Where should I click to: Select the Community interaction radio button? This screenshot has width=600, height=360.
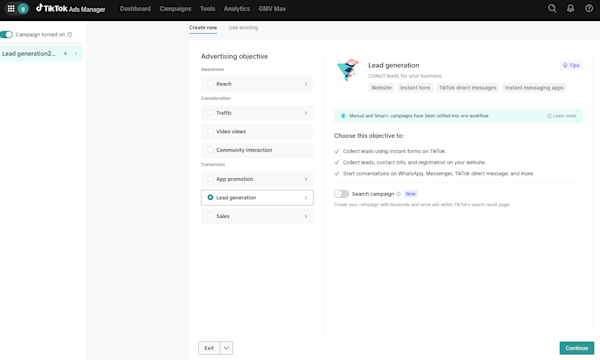click(x=210, y=150)
